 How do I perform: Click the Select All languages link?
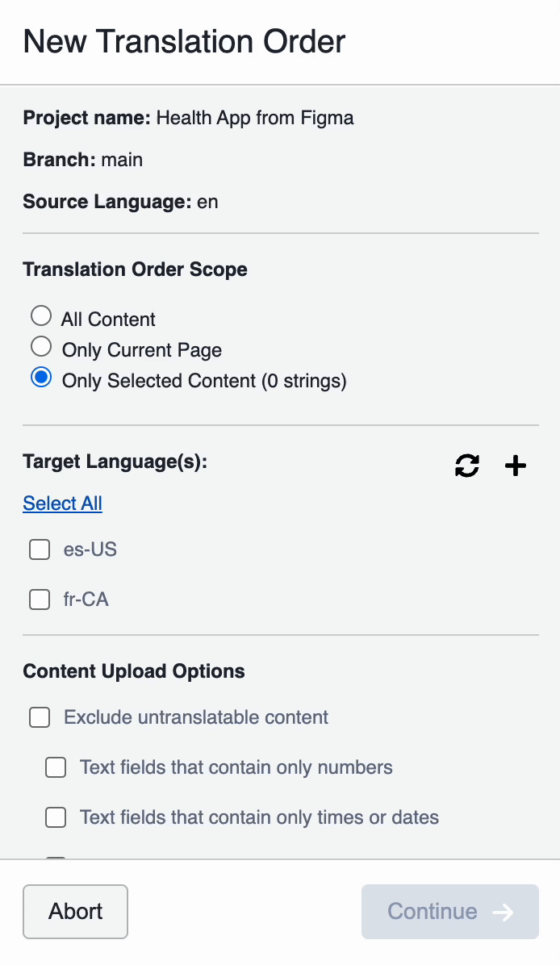(62, 503)
